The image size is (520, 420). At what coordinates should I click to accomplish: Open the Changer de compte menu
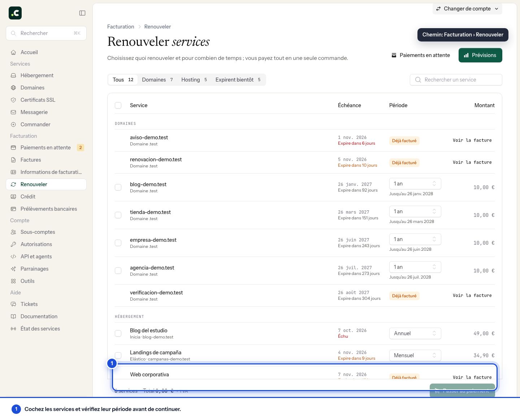pos(467,9)
